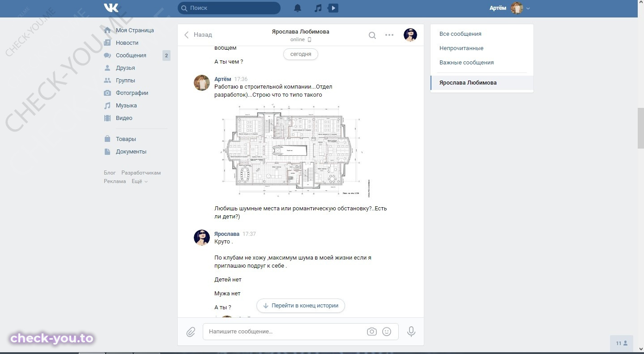Attach a file with the paperclip icon
This screenshot has height=354, width=644.
pyautogui.click(x=191, y=332)
